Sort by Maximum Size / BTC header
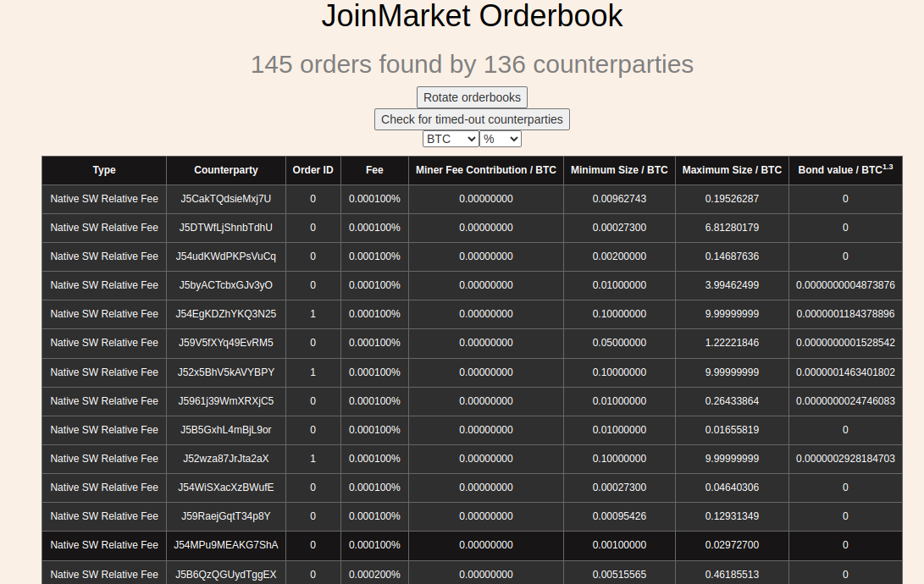The width and height of the screenshot is (924, 584). 732,170
